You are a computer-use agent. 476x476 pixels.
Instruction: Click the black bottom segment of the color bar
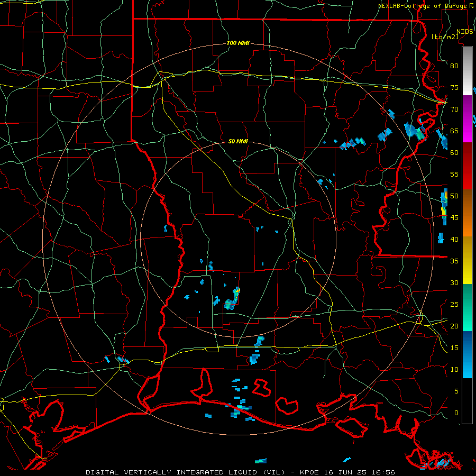467,401
